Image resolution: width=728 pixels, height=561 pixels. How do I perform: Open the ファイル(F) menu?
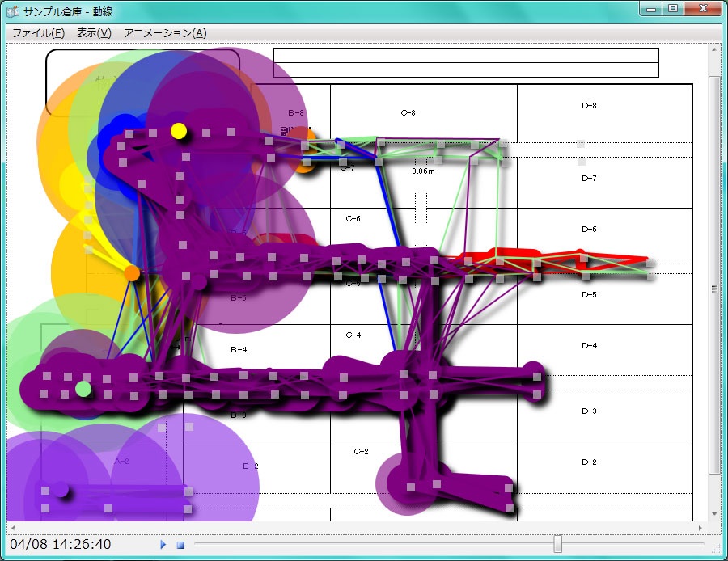[38, 33]
